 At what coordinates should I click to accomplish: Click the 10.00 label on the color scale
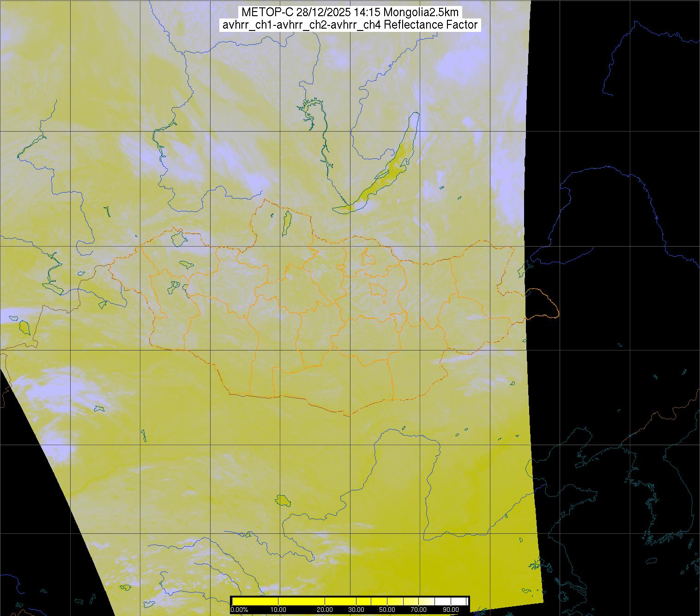[279, 610]
